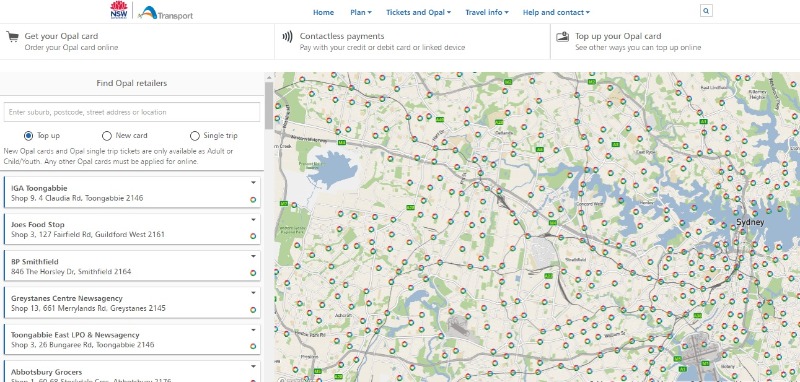The image size is (800, 382).
Task: Click the shopping cart Opal card icon
Action: 12,37
